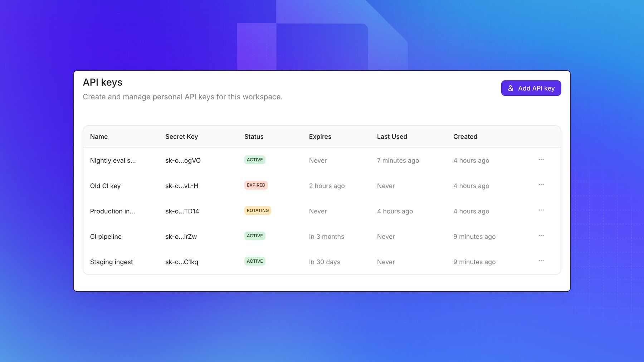The height and width of the screenshot is (362, 644).
Task: Click ACTIVE badge in CI pipeline row
Action: [255, 236]
